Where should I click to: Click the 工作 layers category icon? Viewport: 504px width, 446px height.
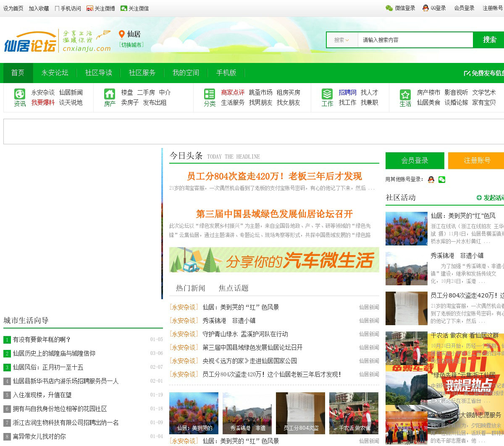(327, 94)
